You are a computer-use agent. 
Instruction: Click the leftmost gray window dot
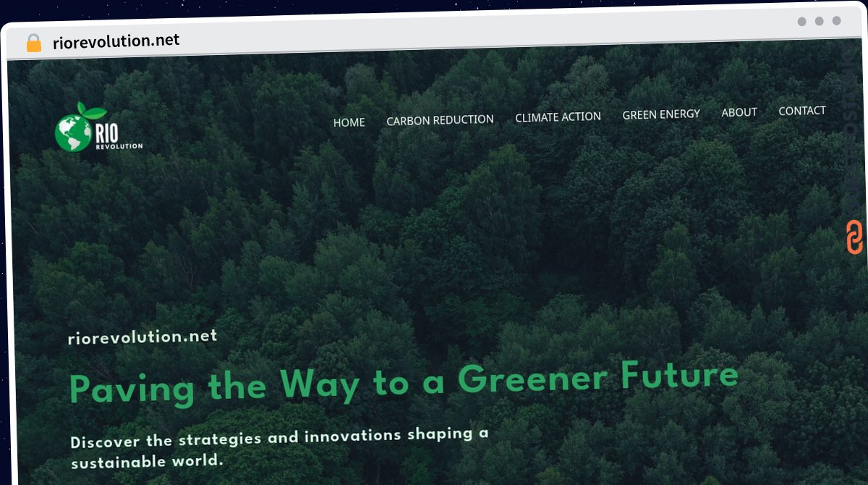[801, 22]
